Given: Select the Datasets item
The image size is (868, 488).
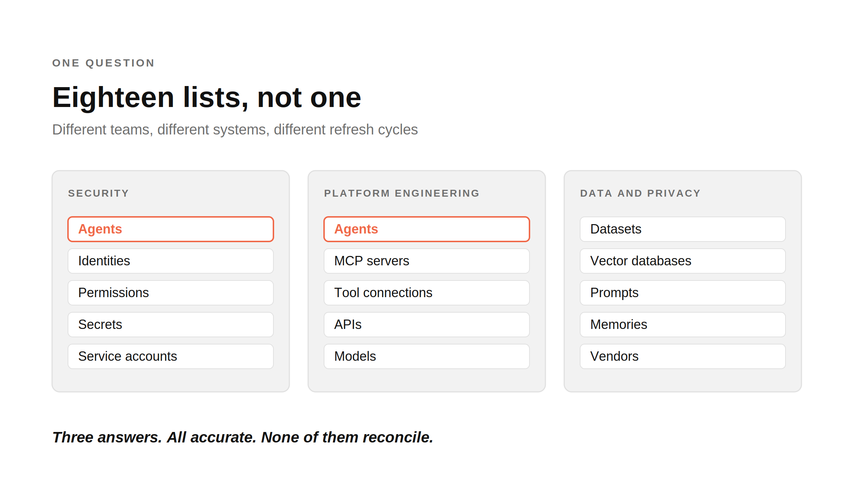Looking at the screenshot, I should [x=682, y=229].
